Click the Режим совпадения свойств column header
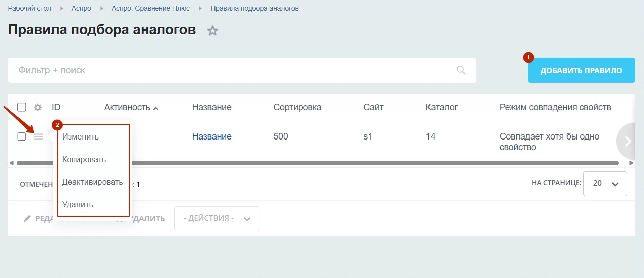This screenshot has height=278, width=644. 555,107
